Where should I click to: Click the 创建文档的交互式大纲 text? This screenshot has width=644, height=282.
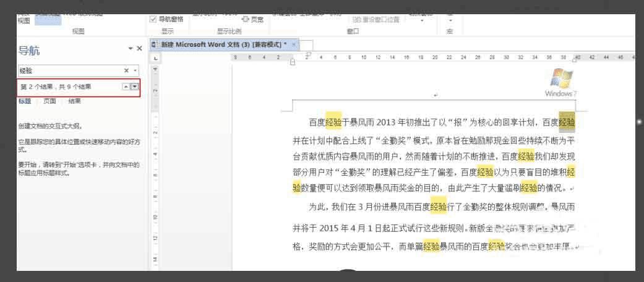[x=50, y=126]
